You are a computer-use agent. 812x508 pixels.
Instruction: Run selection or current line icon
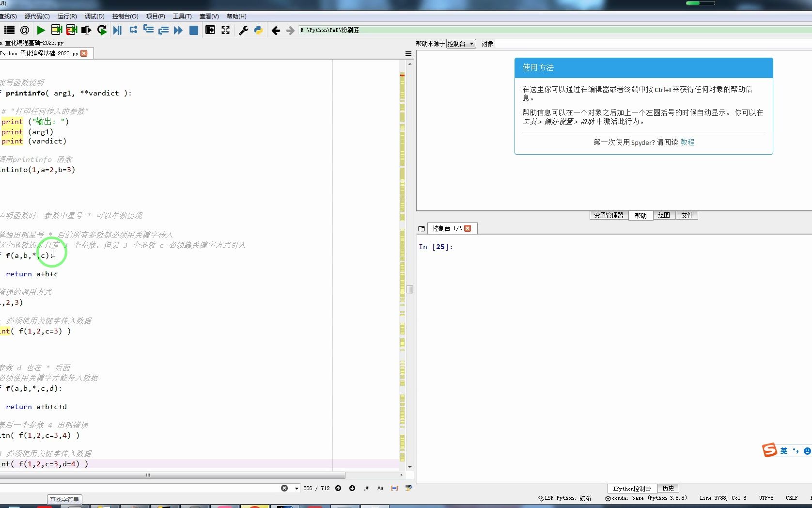86,30
